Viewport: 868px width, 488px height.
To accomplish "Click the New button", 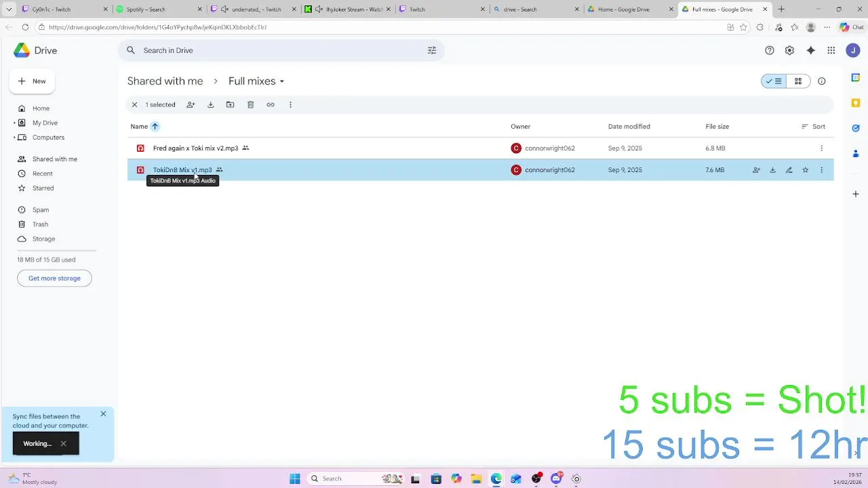I will (x=32, y=81).
